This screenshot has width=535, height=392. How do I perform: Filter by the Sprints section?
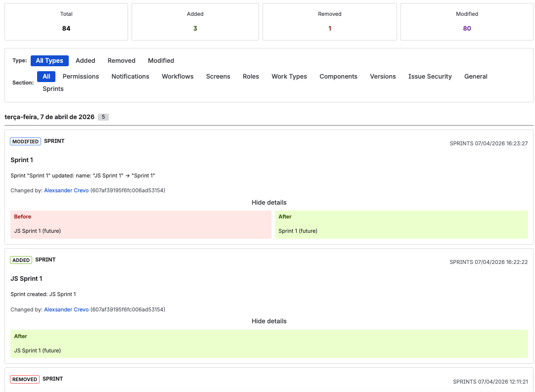[52, 88]
